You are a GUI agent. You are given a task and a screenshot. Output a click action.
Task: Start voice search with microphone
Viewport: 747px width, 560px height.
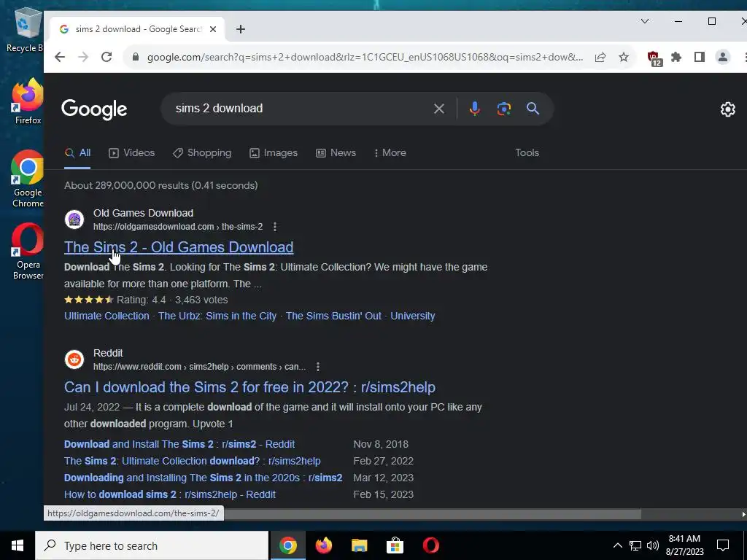click(x=474, y=109)
